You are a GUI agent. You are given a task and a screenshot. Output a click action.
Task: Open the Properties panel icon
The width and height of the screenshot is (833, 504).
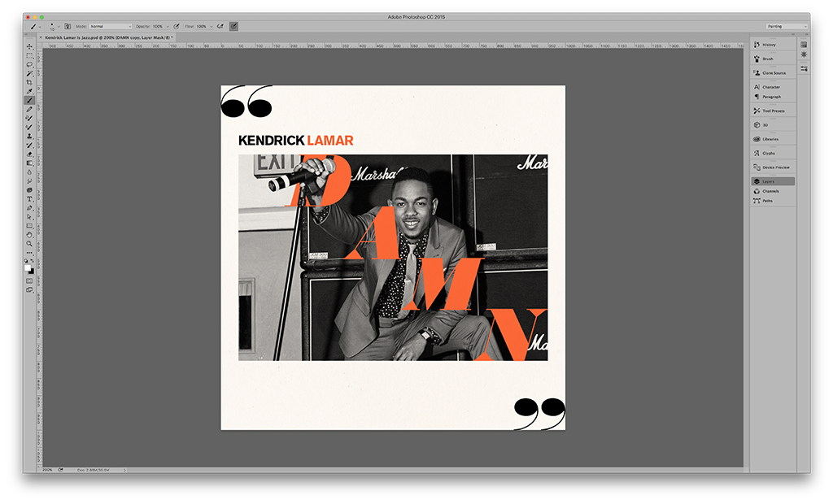(x=804, y=68)
